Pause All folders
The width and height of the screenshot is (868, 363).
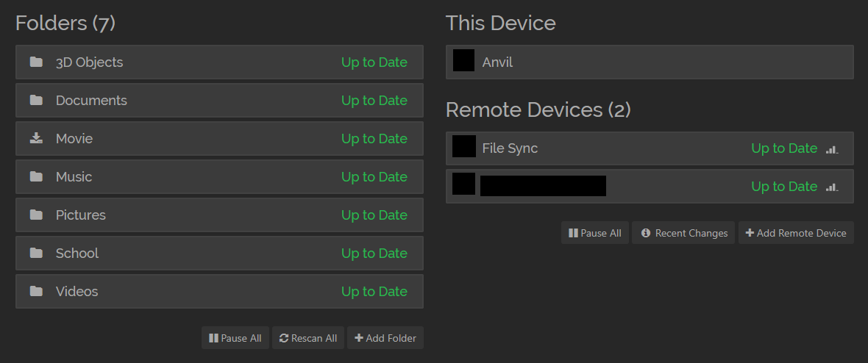tap(235, 337)
